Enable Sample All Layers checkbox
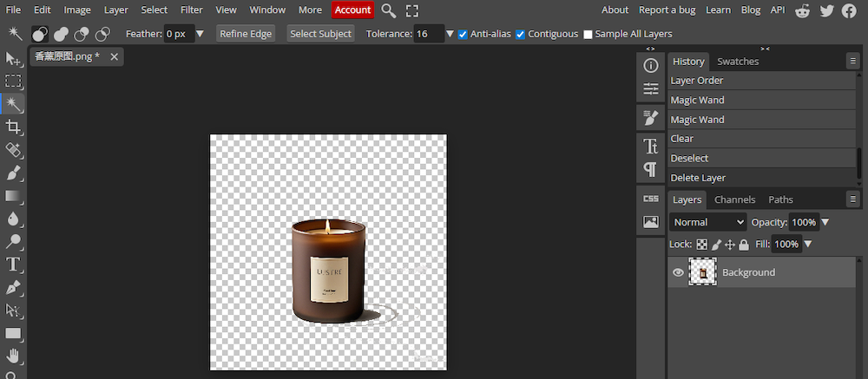868x379 pixels. click(588, 35)
